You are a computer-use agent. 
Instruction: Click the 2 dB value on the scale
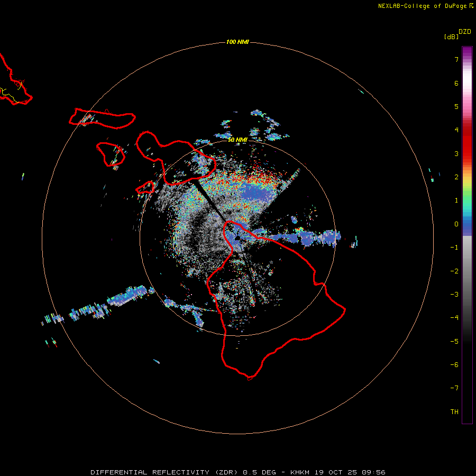coord(456,177)
